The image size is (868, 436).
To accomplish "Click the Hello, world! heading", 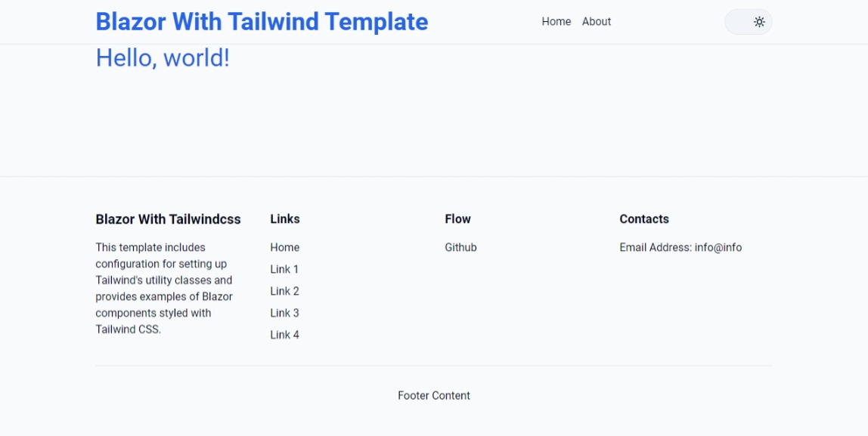I will [161, 57].
